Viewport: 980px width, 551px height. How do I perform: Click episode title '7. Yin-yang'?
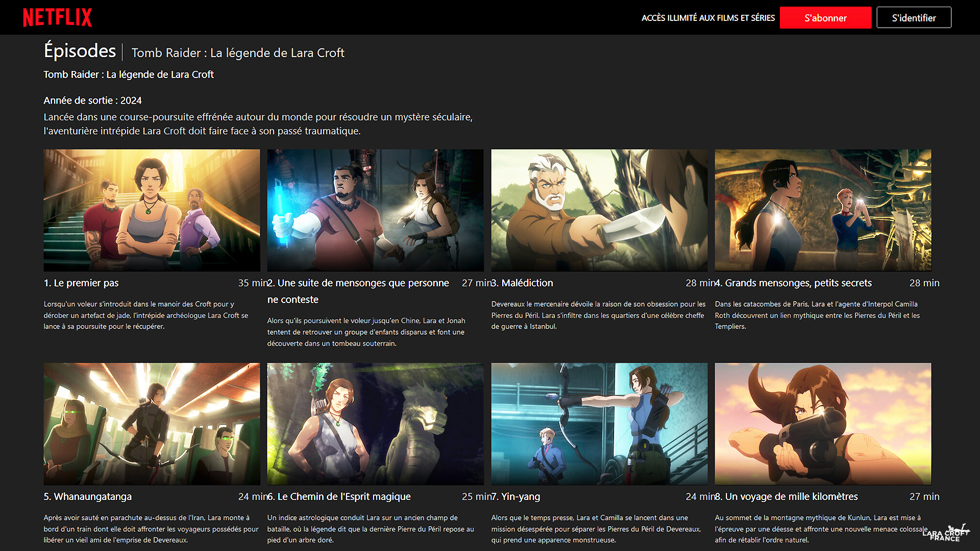[516, 497]
